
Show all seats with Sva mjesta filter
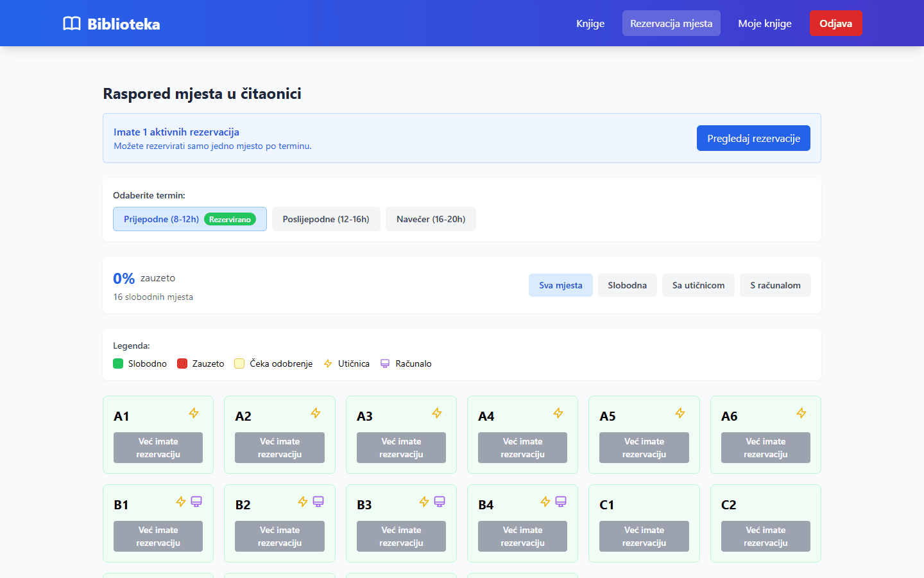(x=561, y=285)
